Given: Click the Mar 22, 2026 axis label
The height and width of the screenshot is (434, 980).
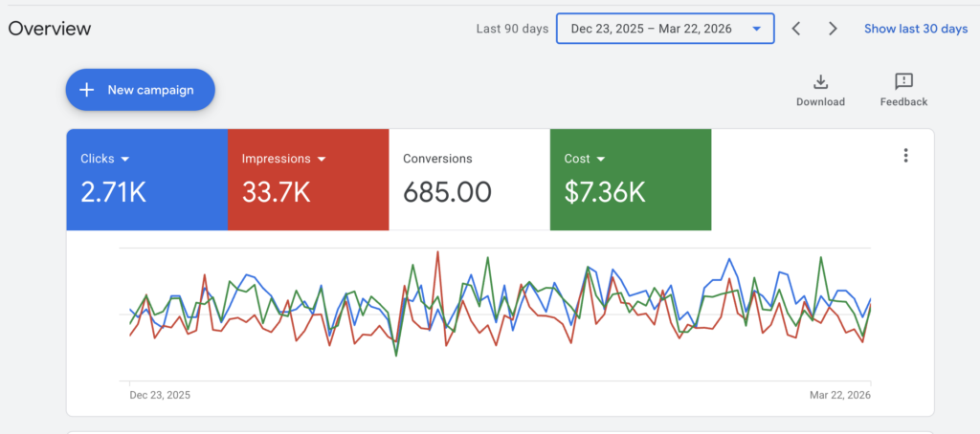Looking at the screenshot, I should point(838,395).
